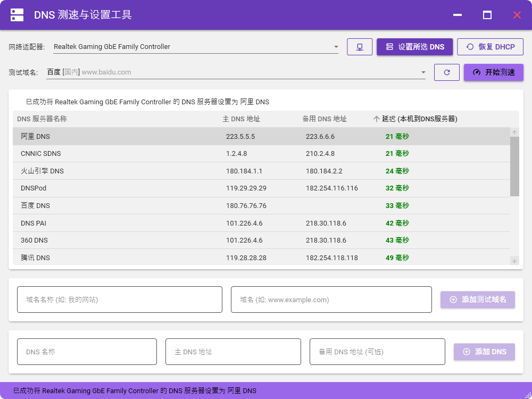Click the 180.184.1.1 address cell
This screenshot has height=399, width=532.
pyautogui.click(x=244, y=171)
